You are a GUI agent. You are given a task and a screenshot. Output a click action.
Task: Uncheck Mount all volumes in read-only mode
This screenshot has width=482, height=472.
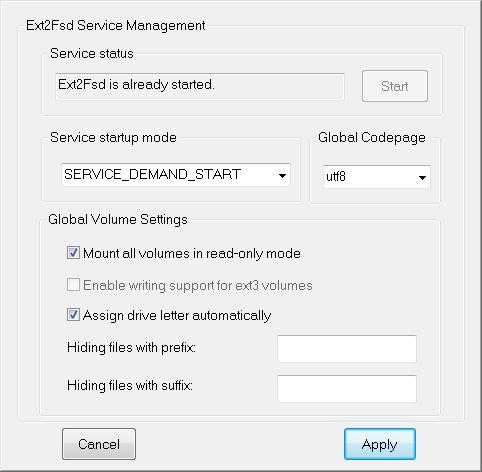(73, 253)
